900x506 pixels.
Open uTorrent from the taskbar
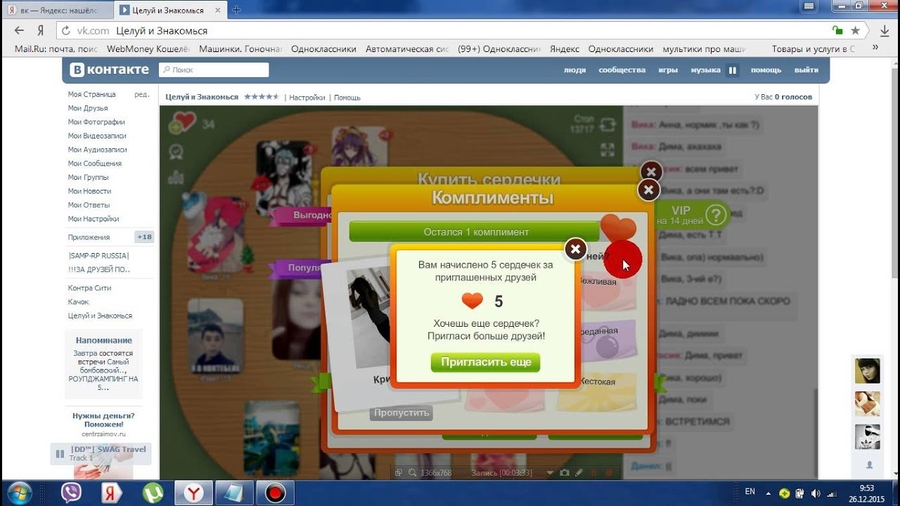153,492
